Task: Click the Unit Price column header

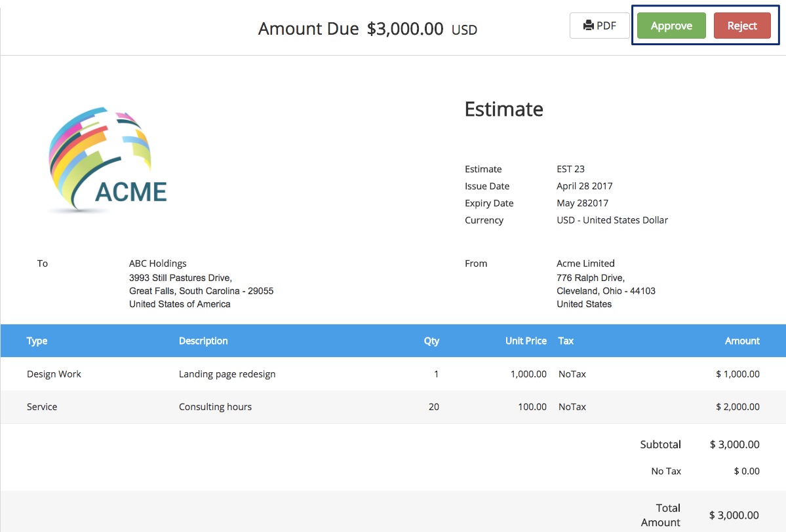Action: pyautogui.click(x=526, y=341)
